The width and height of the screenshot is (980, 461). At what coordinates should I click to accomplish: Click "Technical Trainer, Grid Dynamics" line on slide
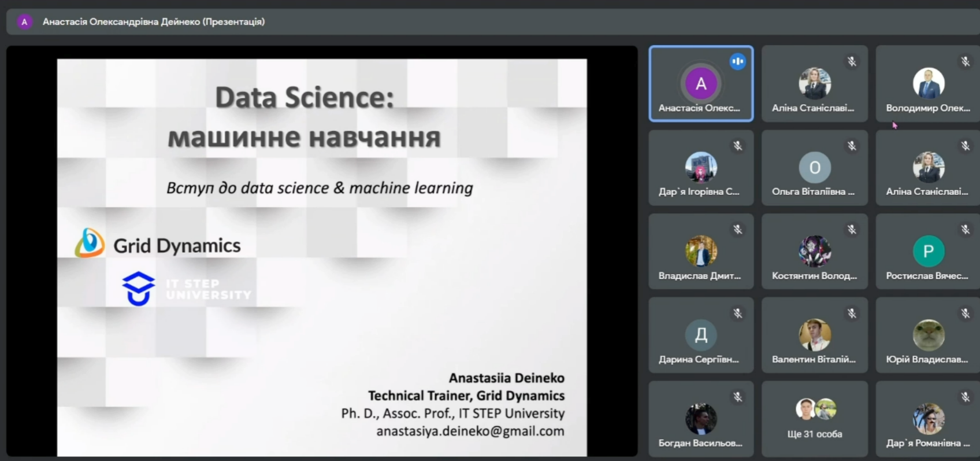click(466, 396)
